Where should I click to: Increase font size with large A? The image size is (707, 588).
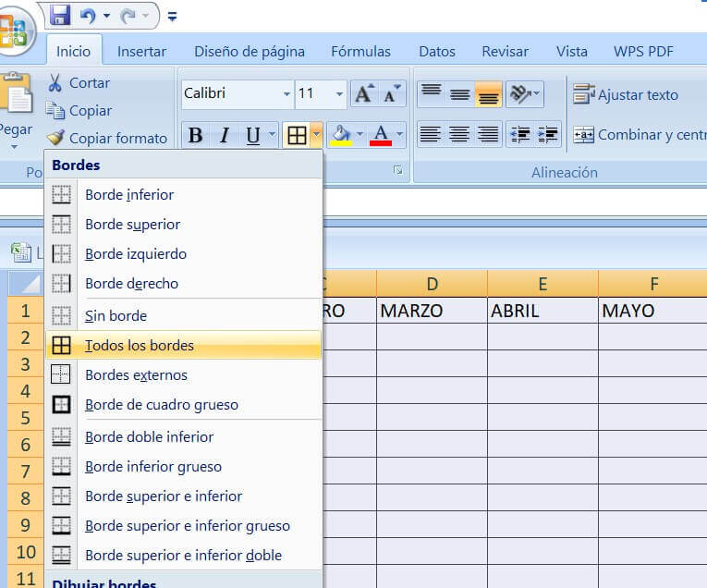point(364,93)
